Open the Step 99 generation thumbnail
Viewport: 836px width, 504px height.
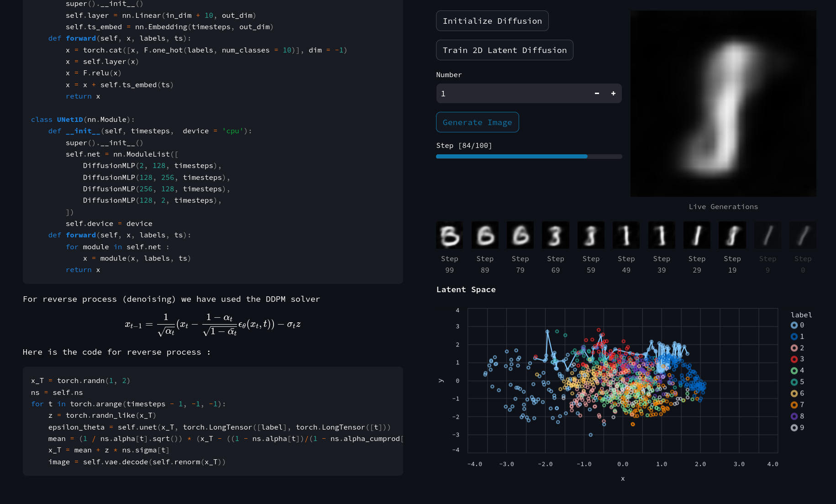pyautogui.click(x=449, y=236)
